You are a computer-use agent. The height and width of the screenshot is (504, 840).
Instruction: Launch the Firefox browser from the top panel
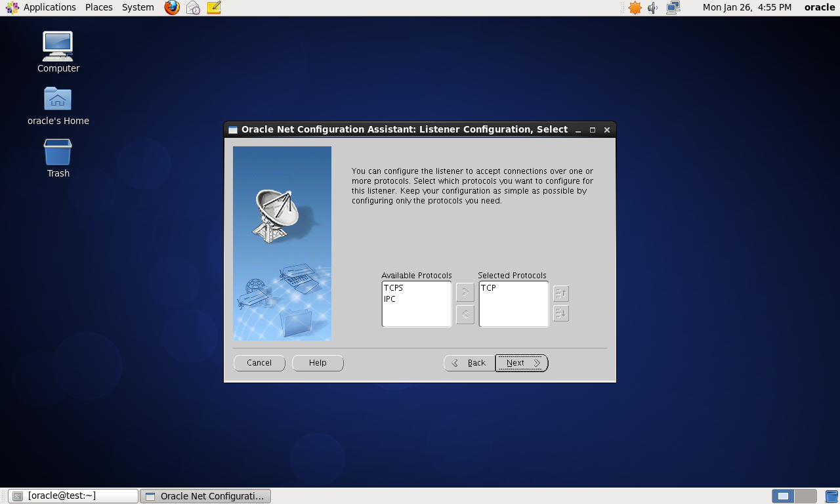coord(172,8)
